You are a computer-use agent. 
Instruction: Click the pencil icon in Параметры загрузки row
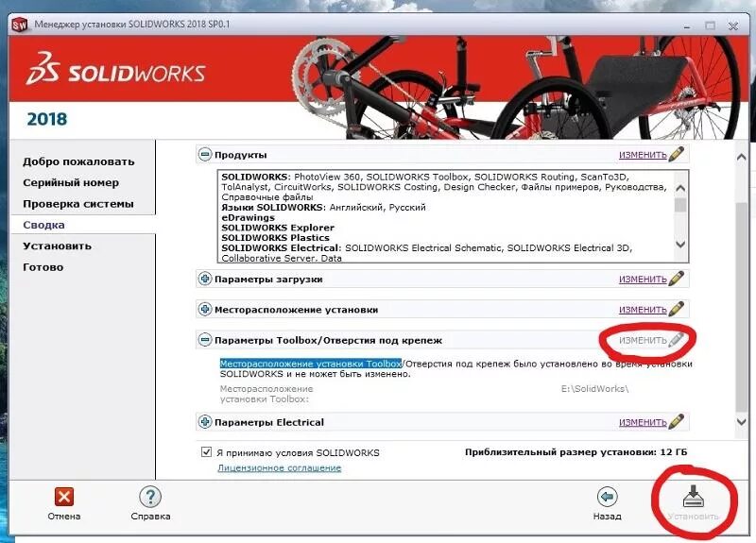point(677,279)
